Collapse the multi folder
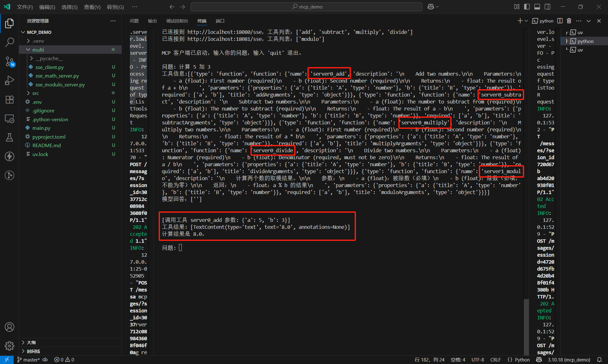The height and width of the screenshot is (364, 608). point(70,50)
